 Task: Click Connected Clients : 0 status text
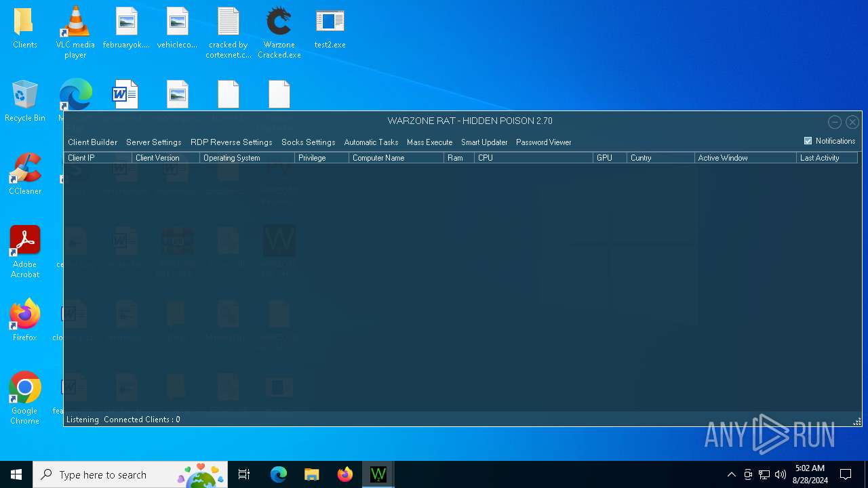(x=142, y=420)
